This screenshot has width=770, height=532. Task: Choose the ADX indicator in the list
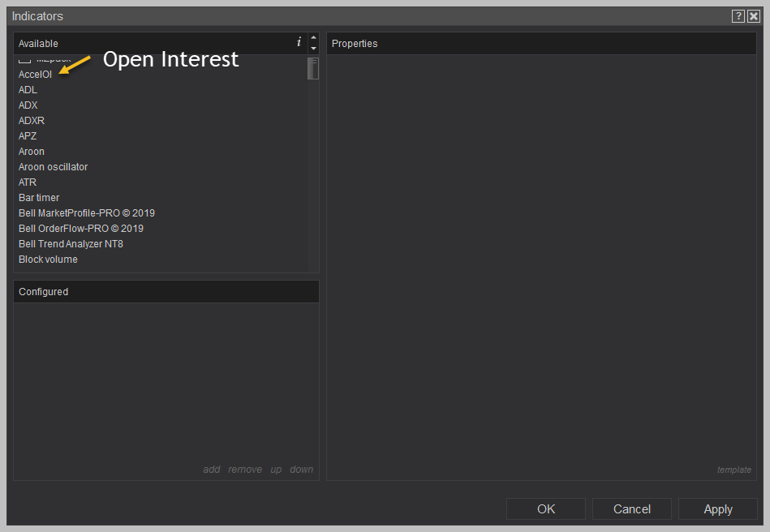pyautogui.click(x=28, y=105)
